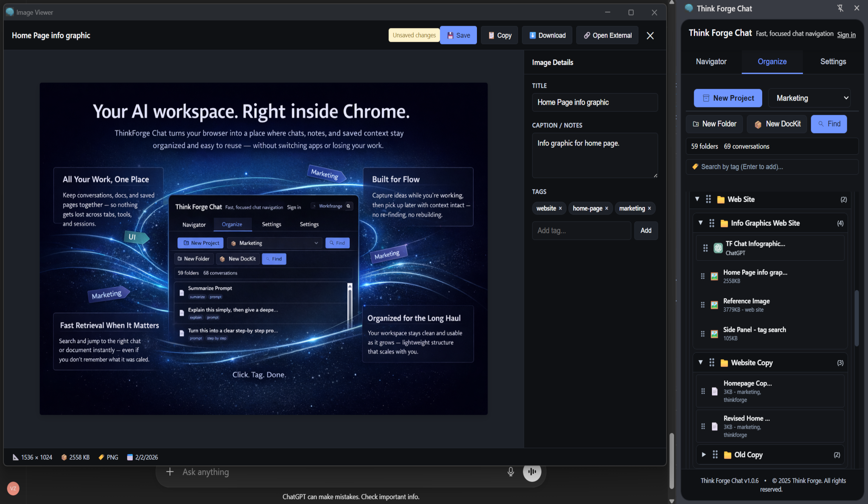868x504 pixels.
Task: Click the '59 folders' count text
Action: pos(704,146)
